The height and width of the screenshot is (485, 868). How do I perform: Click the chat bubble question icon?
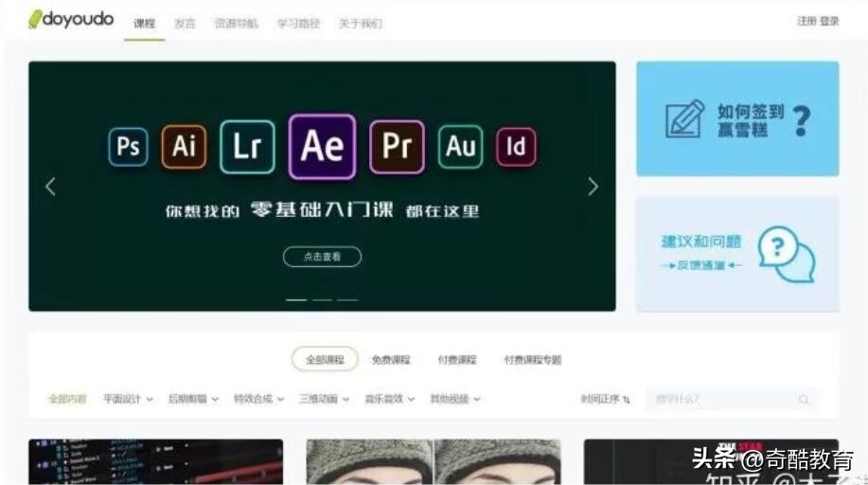[786, 255]
